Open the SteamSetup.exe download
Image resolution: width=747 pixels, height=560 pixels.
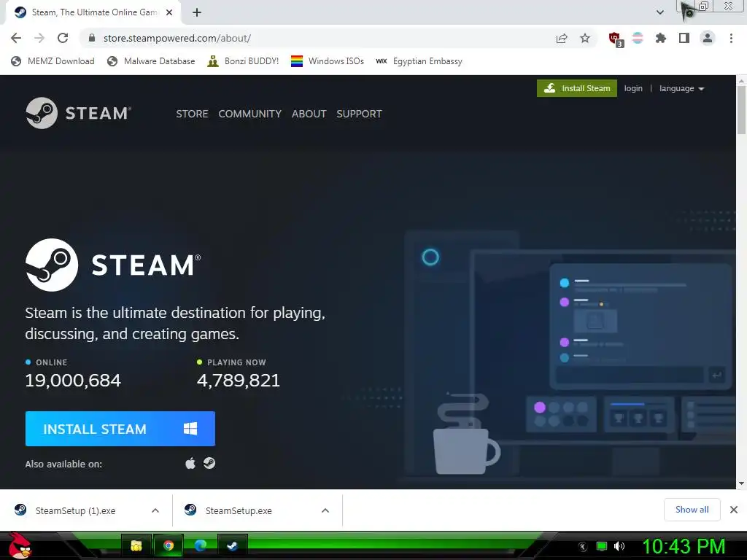point(239,510)
